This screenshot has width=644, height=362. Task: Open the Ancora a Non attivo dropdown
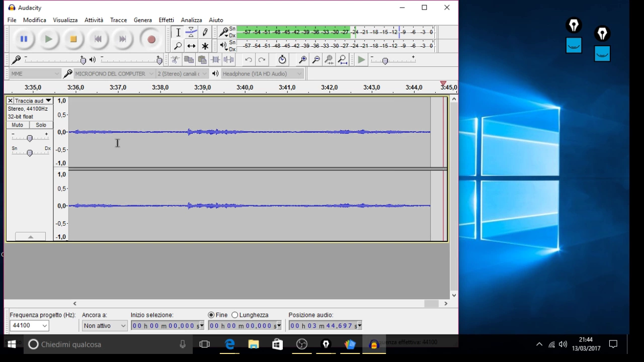click(x=105, y=326)
